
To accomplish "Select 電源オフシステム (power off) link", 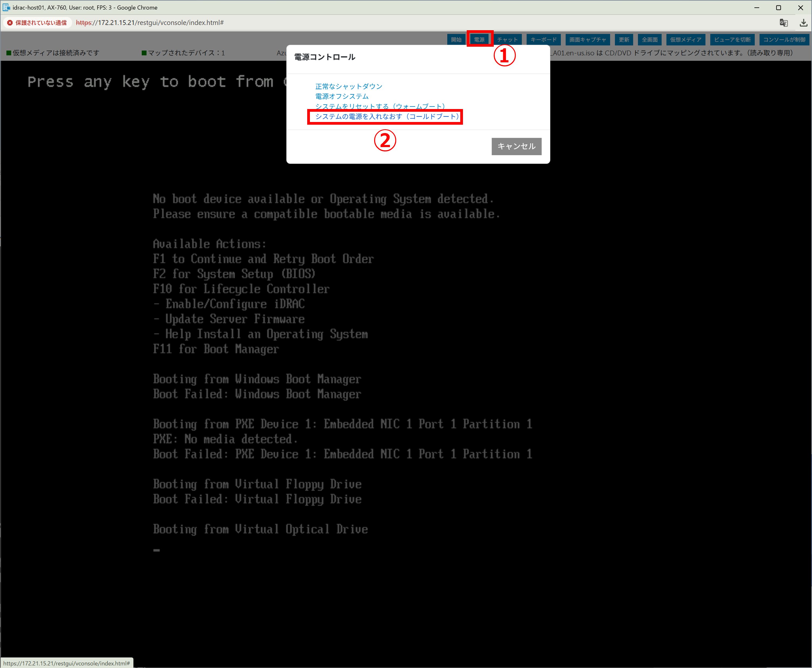I will (342, 96).
